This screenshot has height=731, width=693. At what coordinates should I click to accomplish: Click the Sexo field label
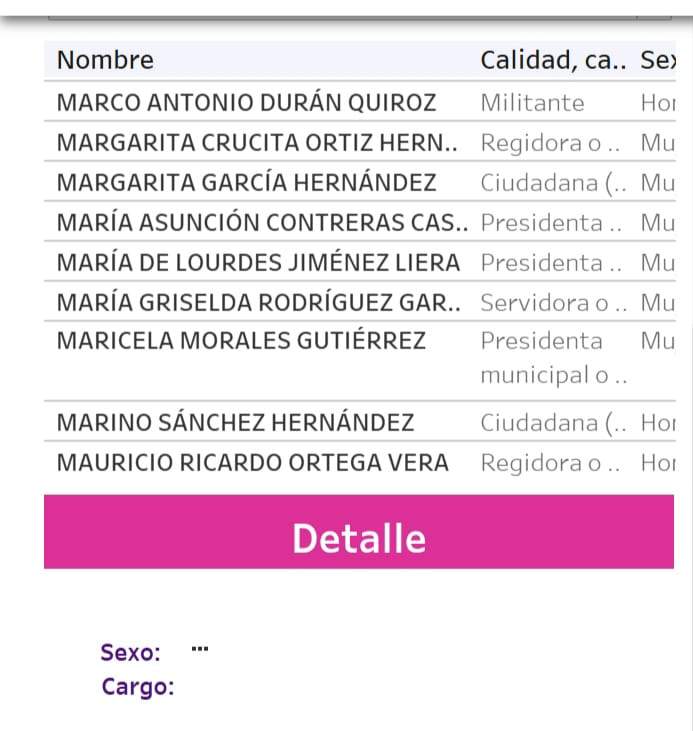pos(130,653)
